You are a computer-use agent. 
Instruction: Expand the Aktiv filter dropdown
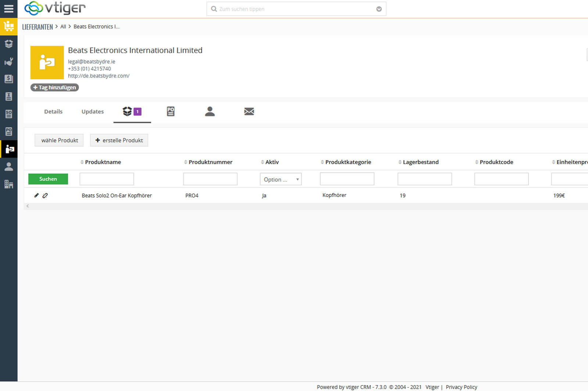[281, 179]
